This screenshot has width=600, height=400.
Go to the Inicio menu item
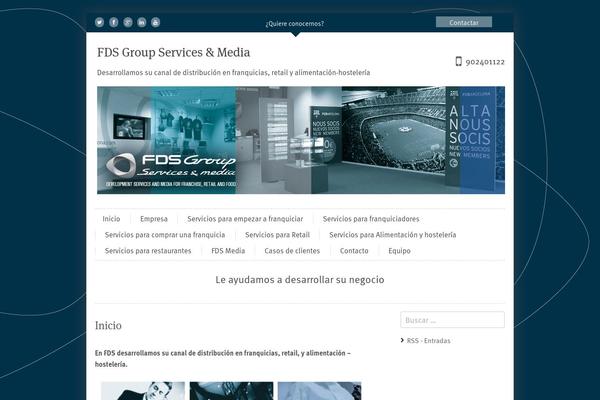pyautogui.click(x=111, y=219)
